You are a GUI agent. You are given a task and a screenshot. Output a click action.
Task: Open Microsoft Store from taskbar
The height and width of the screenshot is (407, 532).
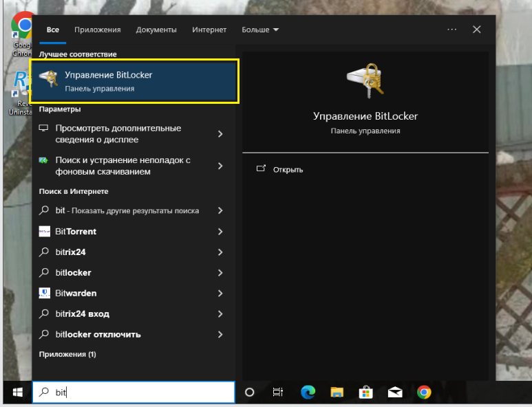click(x=365, y=392)
